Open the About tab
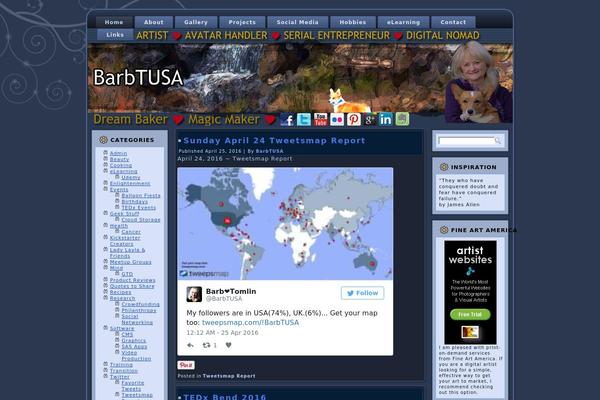This screenshot has width=600, height=400. (x=154, y=22)
